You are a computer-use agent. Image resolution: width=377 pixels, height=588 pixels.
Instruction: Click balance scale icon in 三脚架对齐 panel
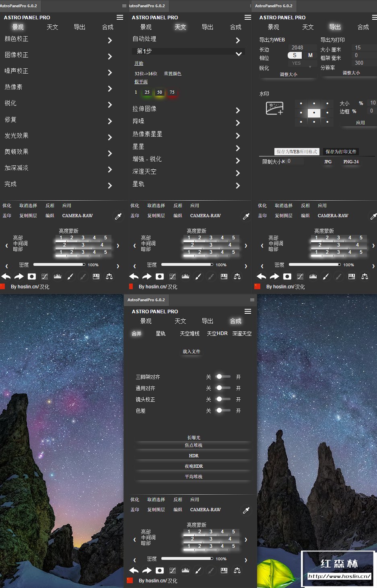tap(237, 570)
